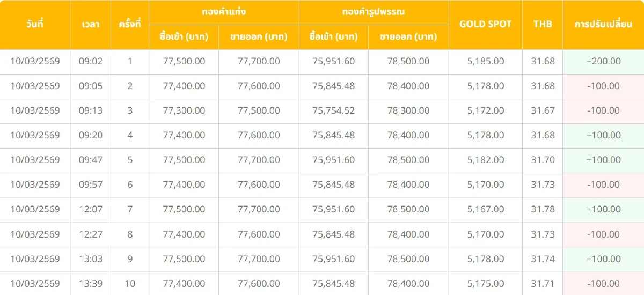The image size is (644, 295).
Task: Click the 78,300.00 sell price cell
Action: (x=408, y=110)
